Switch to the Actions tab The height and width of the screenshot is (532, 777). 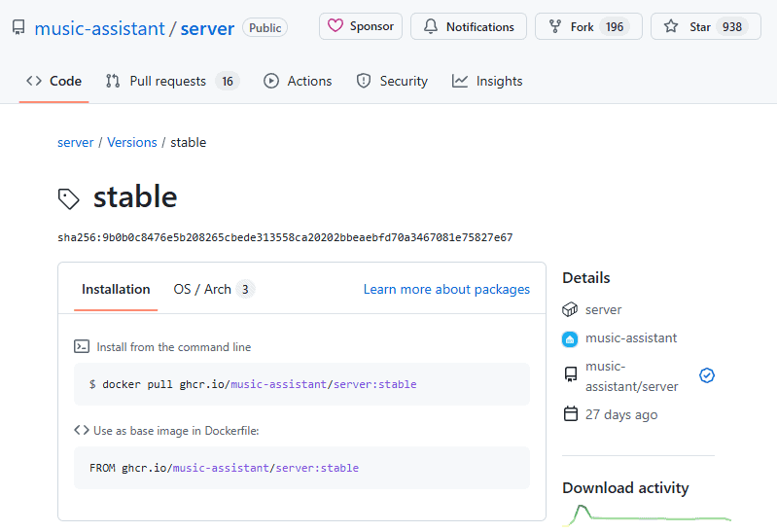[x=298, y=81]
